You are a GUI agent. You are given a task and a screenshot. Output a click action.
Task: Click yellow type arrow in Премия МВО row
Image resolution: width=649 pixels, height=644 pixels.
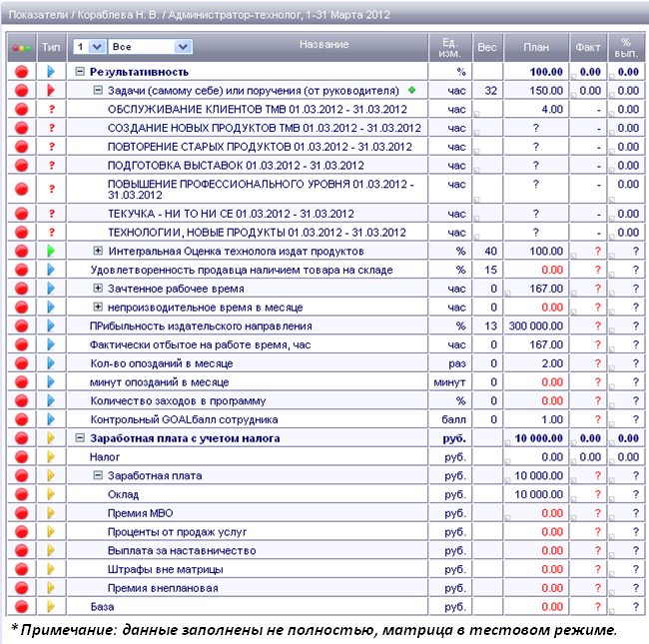(x=51, y=513)
